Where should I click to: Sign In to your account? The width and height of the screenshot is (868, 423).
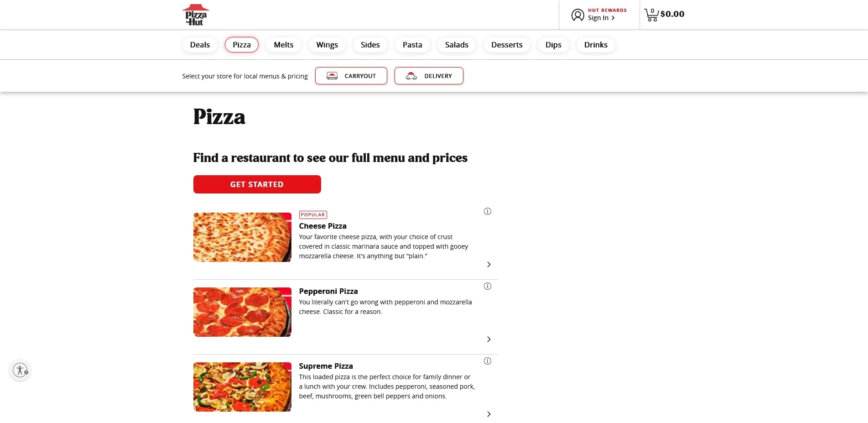coord(597,17)
